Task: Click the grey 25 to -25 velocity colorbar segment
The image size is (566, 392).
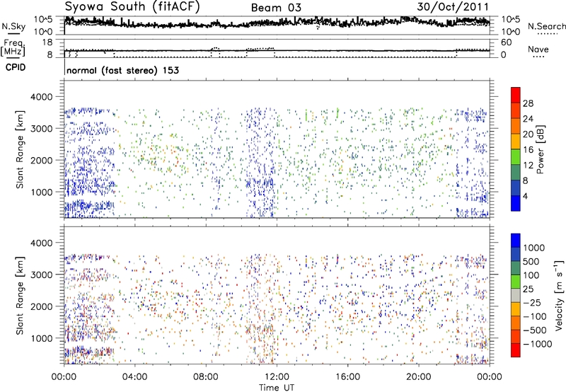Action: click(x=516, y=296)
